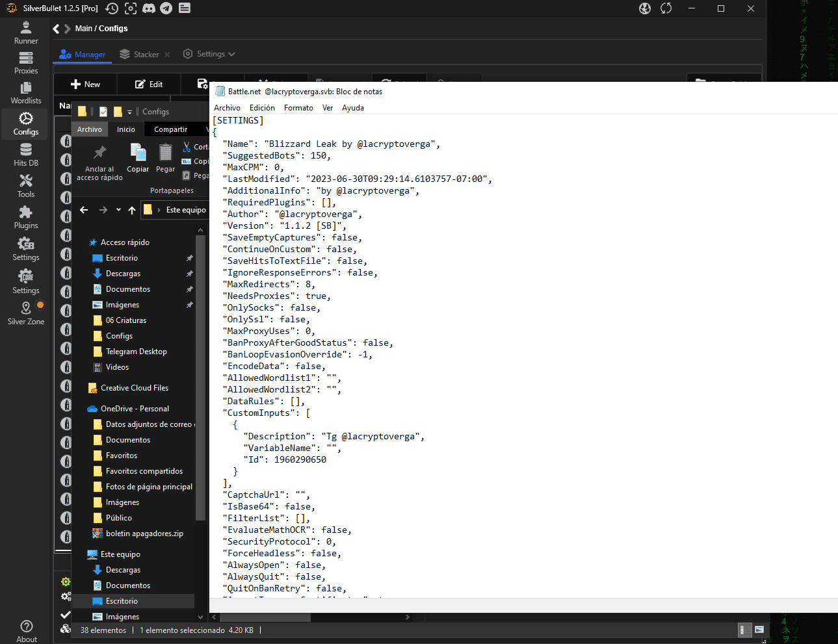The width and height of the screenshot is (838, 644).
Task: Click the Plugins puzzle-piece icon
Action: coord(26,217)
